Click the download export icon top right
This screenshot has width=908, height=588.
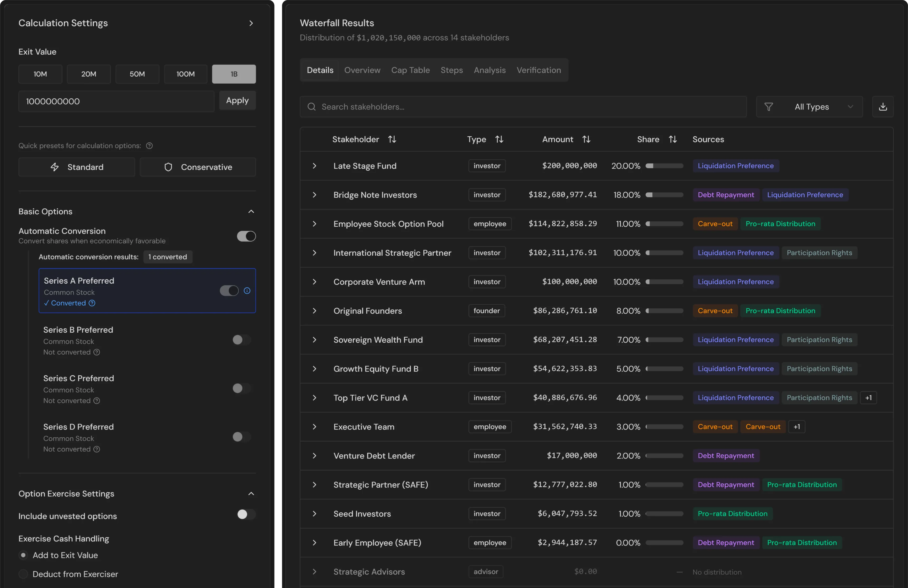pos(883,106)
